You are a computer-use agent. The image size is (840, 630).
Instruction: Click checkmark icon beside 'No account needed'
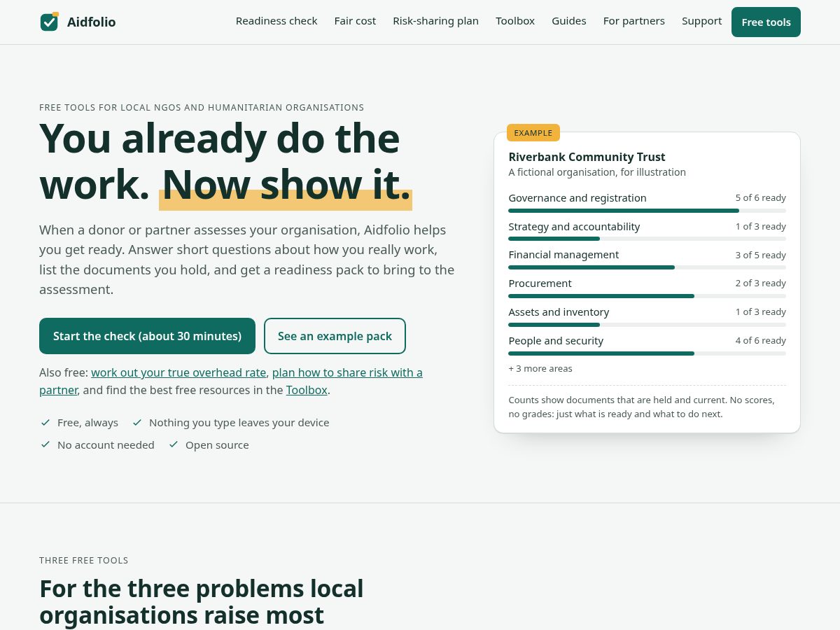click(x=45, y=444)
